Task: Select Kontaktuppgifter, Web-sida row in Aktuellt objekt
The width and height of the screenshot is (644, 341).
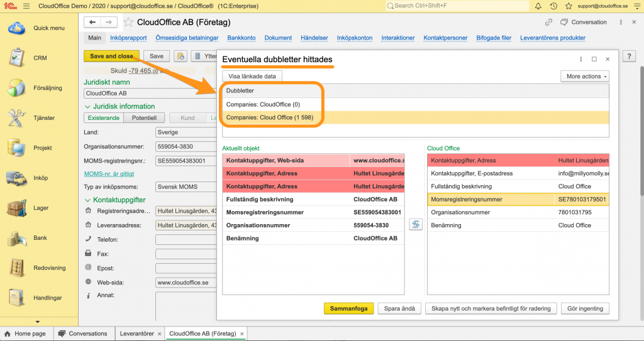Action: [313, 160]
